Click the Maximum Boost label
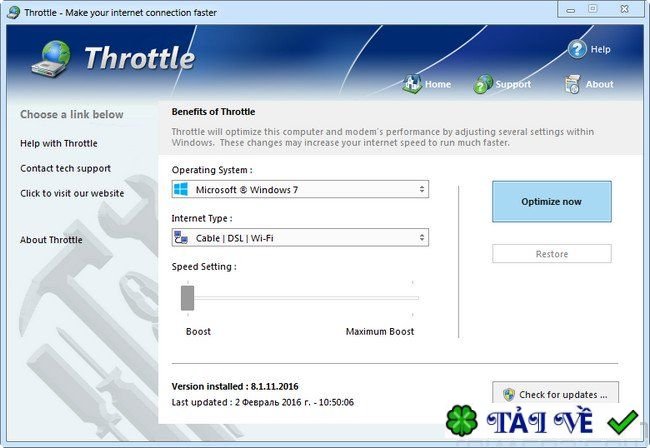Screen dimensions: 650x448 pyautogui.click(x=380, y=332)
